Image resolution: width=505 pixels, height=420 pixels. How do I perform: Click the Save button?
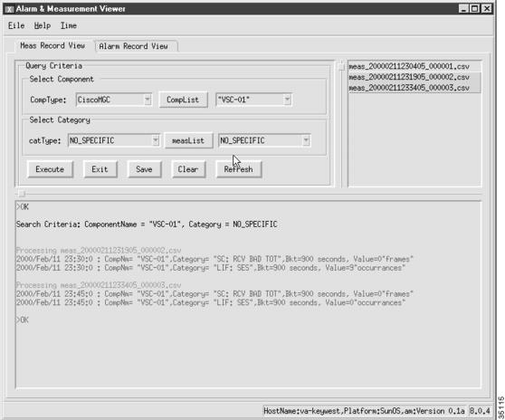(x=144, y=169)
